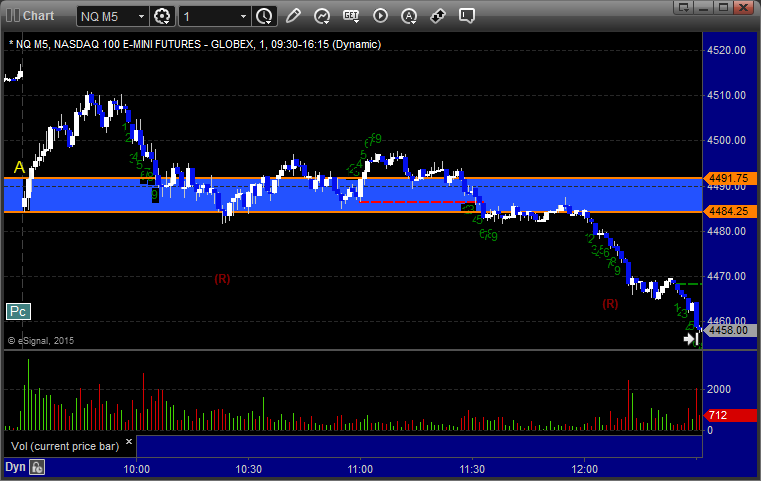Click the red 712 volume label
Screen dimensions: 761x481
coord(730,415)
